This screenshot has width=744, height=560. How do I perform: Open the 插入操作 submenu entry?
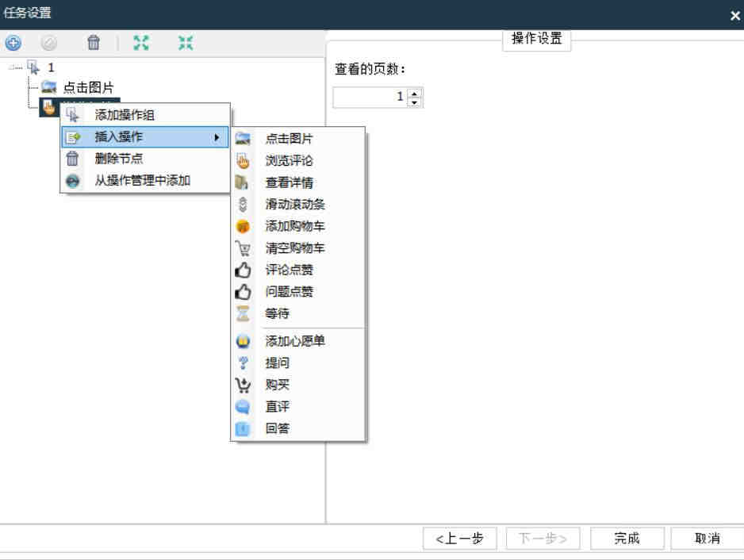point(145,137)
